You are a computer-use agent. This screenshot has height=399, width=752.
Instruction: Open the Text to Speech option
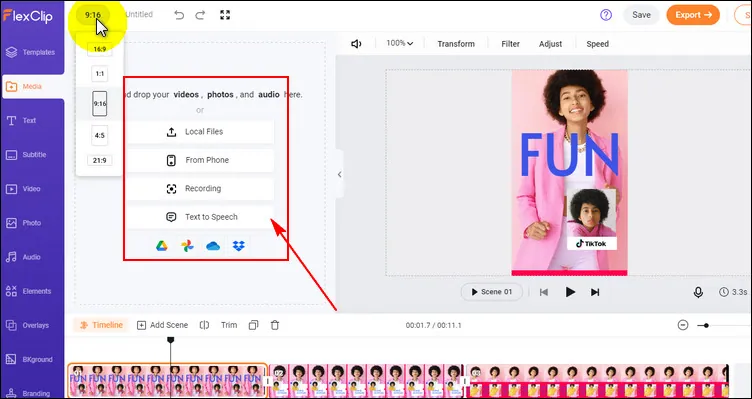(x=200, y=217)
